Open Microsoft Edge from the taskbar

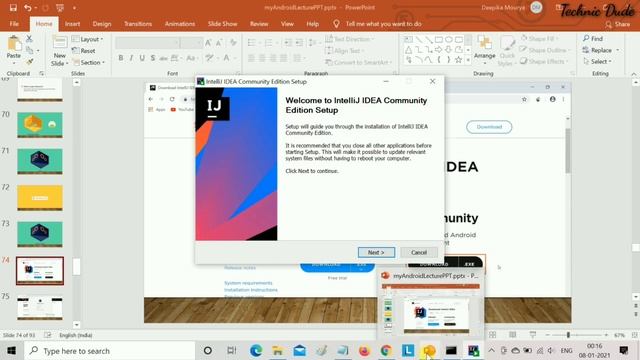[x=256, y=351]
